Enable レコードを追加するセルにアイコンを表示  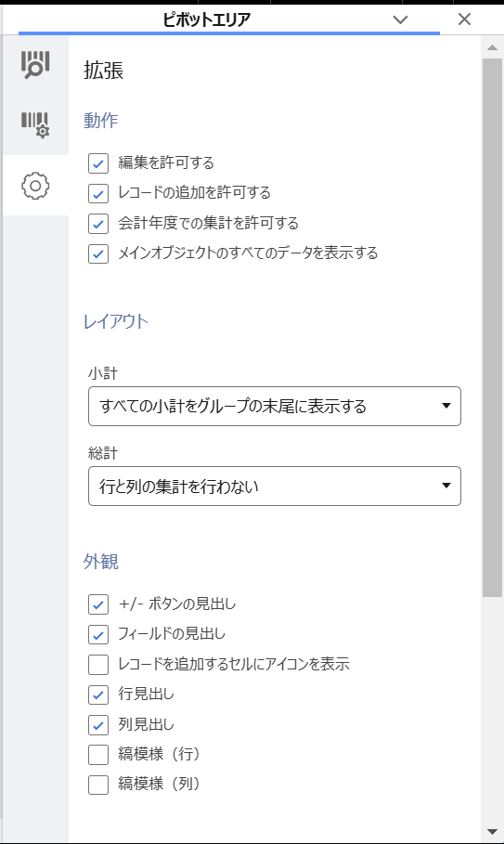tap(98, 665)
